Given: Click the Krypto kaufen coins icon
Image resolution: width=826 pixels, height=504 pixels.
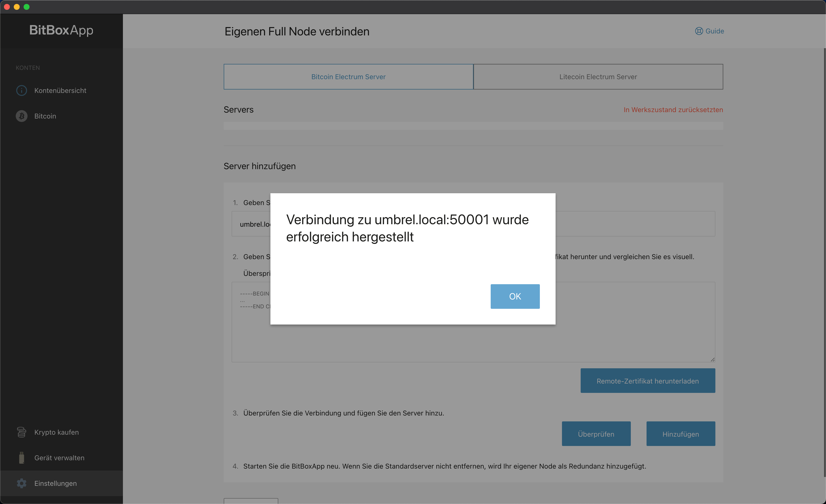Looking at the screenshot, I should click(22, 432).
